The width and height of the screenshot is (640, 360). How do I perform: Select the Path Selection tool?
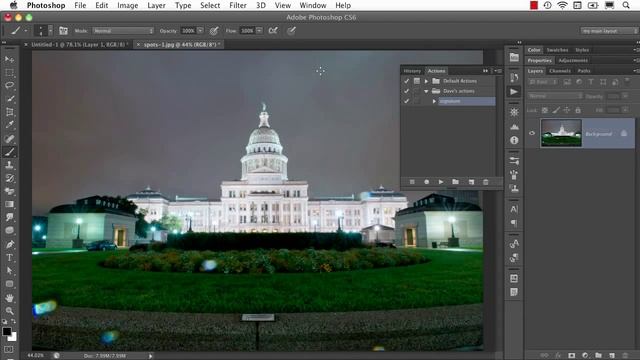tap(9, 271)
